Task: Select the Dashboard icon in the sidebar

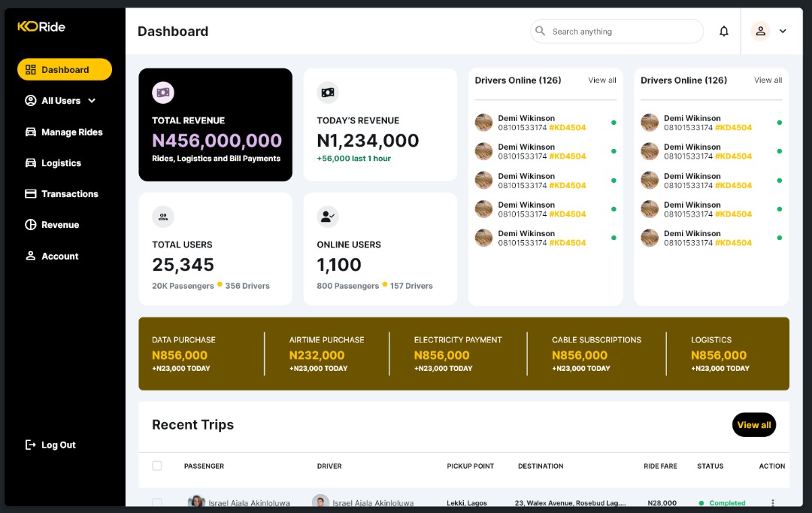Action: tap(30, 69)
